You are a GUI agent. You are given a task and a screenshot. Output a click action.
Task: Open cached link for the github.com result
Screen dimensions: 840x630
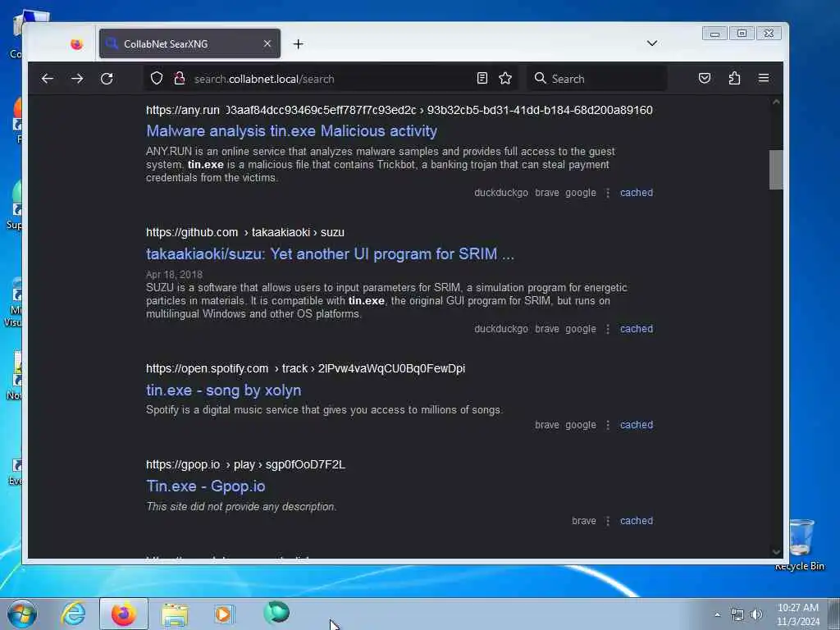(x=637, y=329)
